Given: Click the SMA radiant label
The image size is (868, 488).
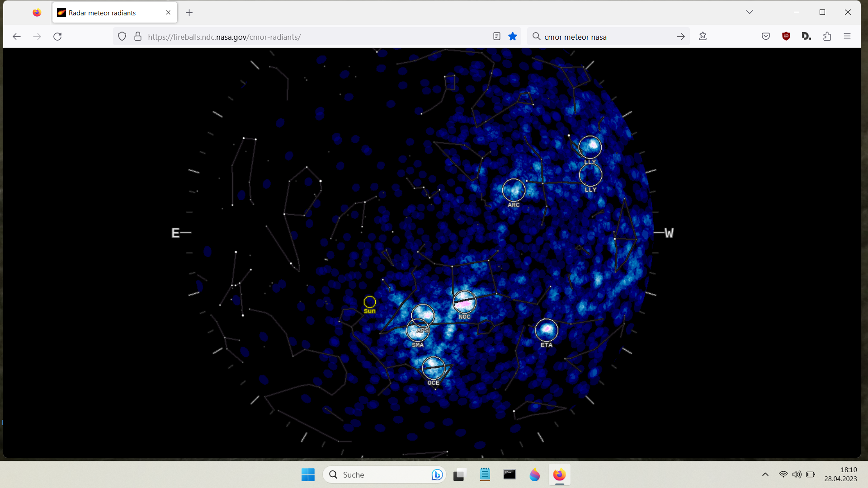Looking at the screenshot, I should pyautogui.click(x=418, y=345).
